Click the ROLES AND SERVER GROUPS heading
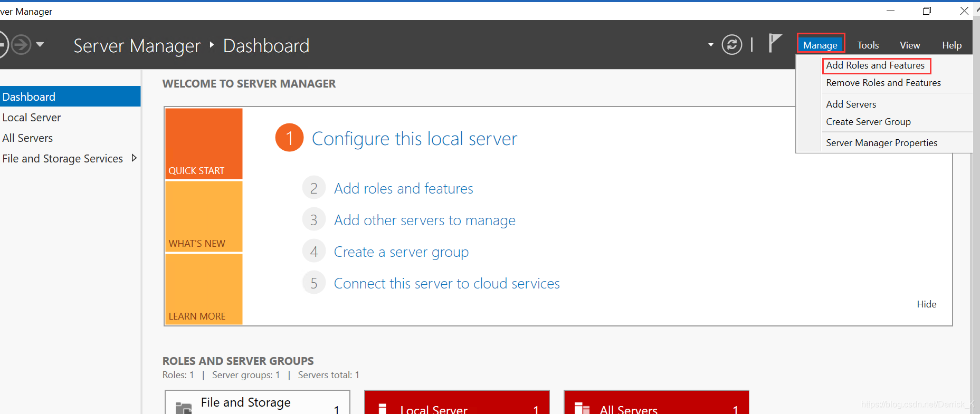Screen dimensions: 980x414 tap(238, 361)
